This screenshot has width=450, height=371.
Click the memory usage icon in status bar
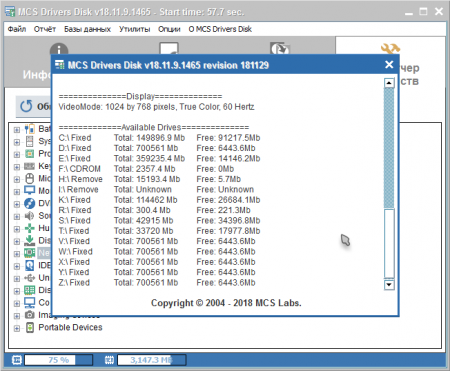tap(109, 360)
